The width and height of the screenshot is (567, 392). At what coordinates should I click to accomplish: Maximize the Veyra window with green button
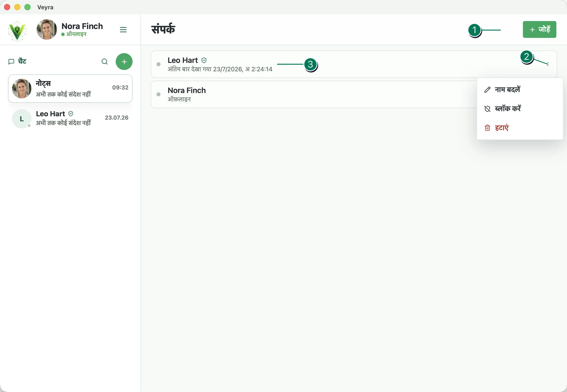[27, 7]
